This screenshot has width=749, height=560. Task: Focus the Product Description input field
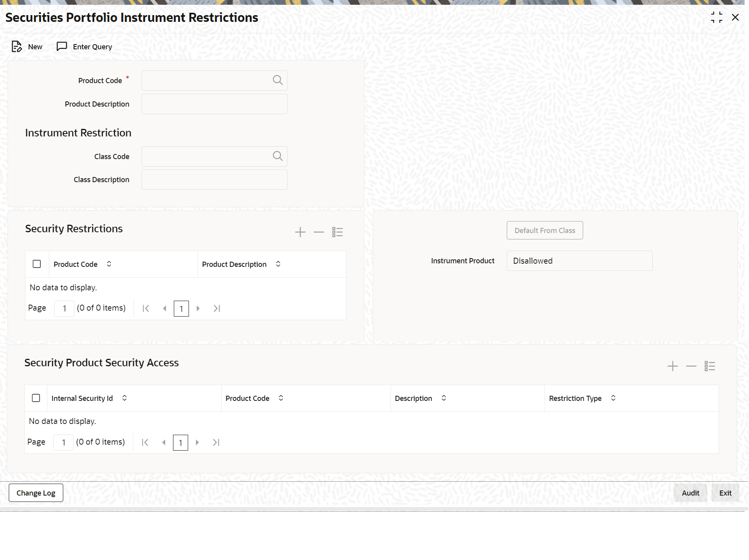[x=214, y=104]
